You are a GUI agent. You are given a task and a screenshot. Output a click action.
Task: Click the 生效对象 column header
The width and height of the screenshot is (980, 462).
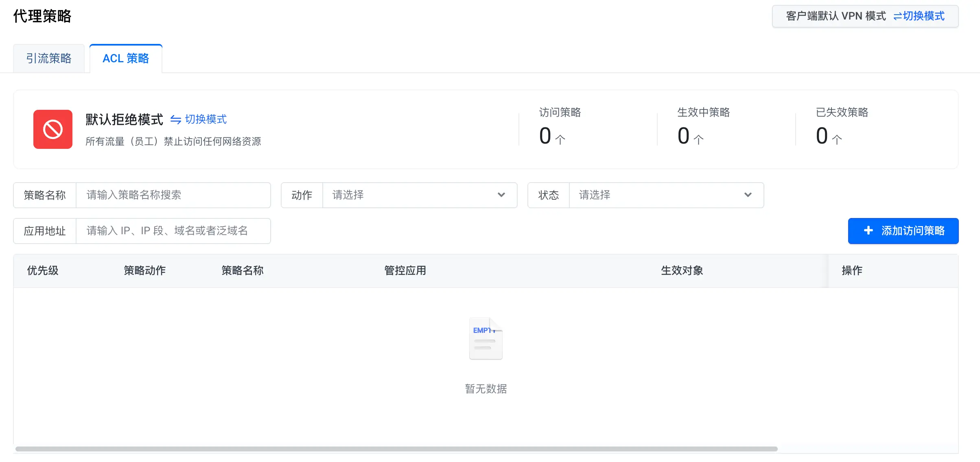(x=682, y=270)
